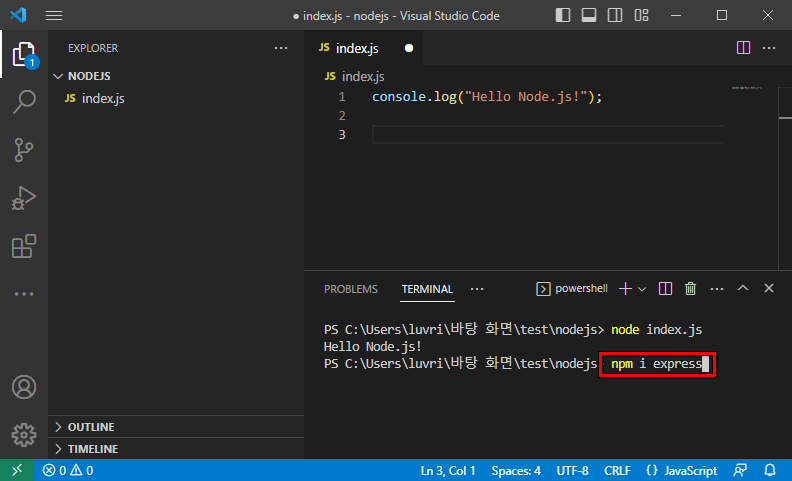Open errors and warnings indicator
Viewport: 792px width, 481px height.
pyautogui.click(x=68, y=470)
